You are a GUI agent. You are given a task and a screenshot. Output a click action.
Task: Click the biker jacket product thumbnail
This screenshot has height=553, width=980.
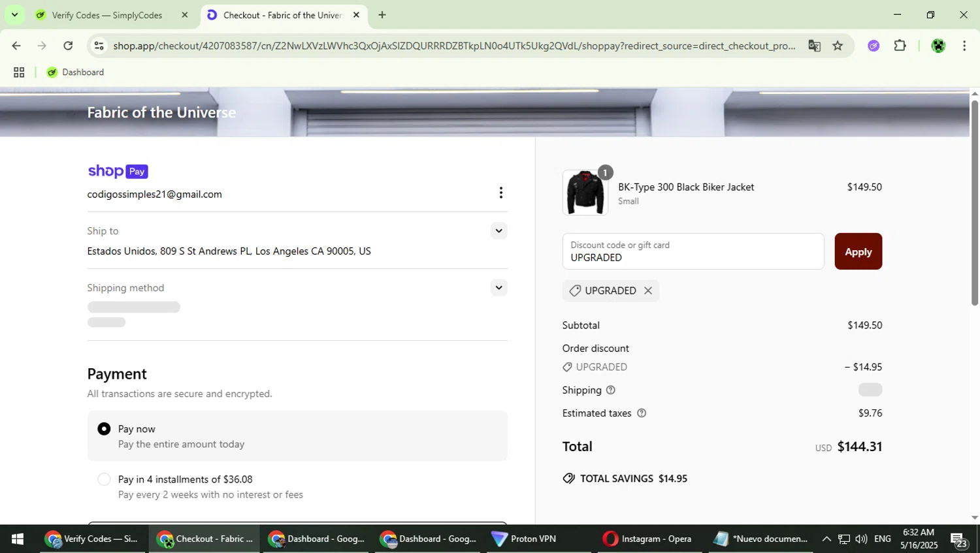[585, 193]
